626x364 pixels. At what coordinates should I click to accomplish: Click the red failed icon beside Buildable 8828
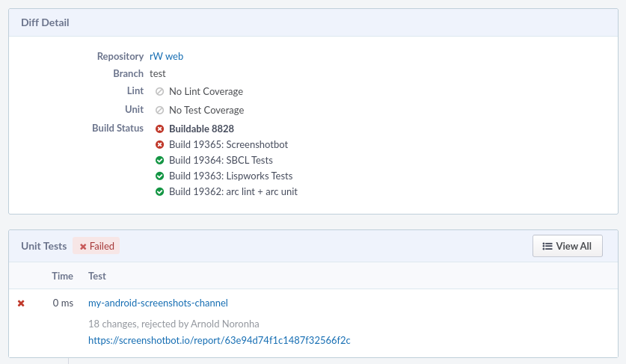pos(159,129)
